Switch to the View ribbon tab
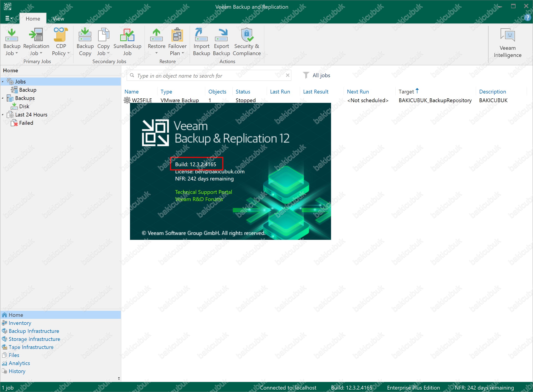This screenshot has height=392, width=533. [x=58, y=19]
